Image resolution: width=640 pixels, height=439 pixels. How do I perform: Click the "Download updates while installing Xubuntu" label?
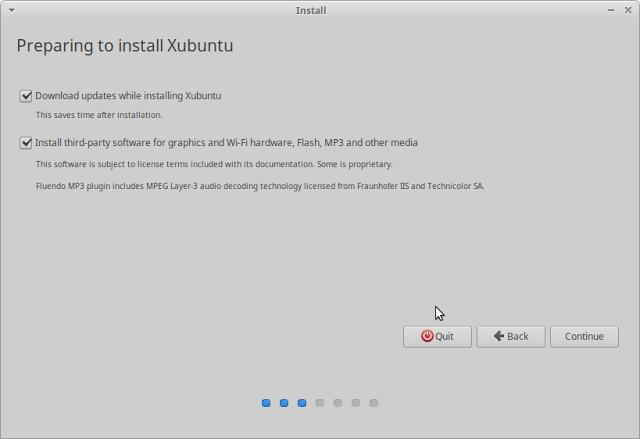pos(128,96)
